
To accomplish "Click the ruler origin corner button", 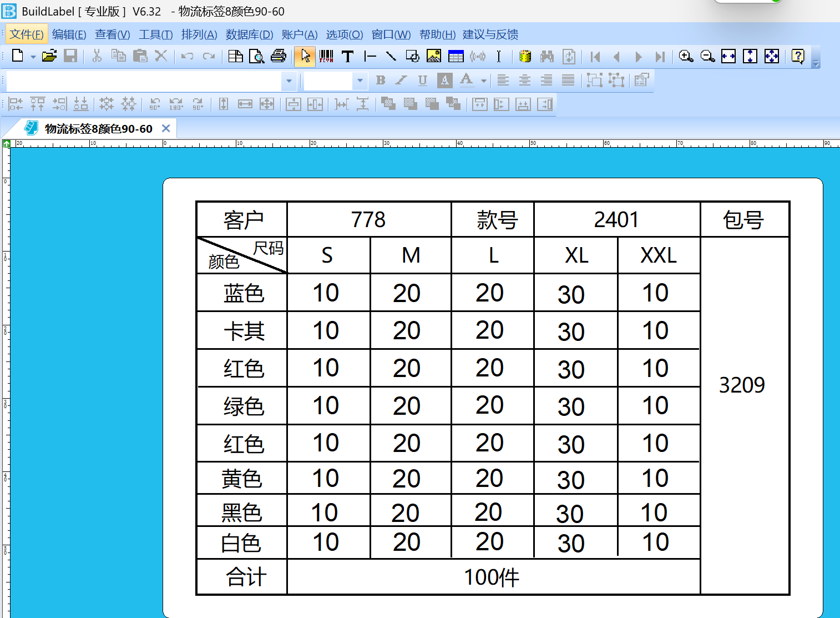I will (x=7, y=144).
